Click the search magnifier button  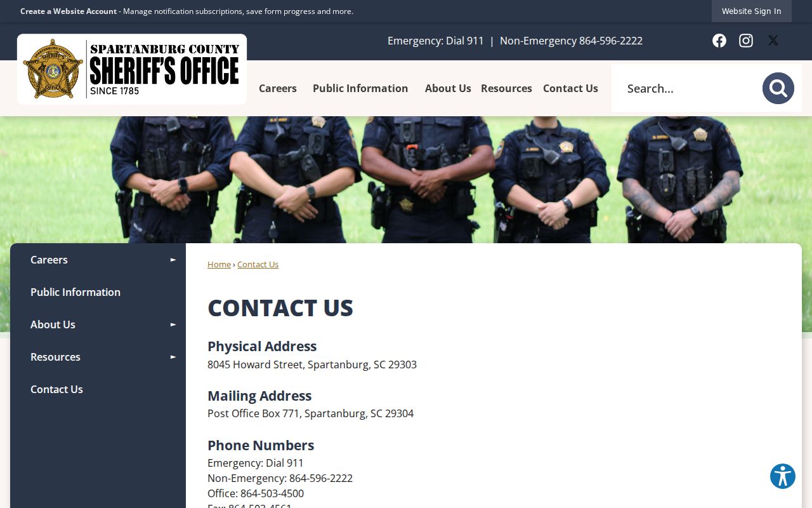tap(778, 88)
